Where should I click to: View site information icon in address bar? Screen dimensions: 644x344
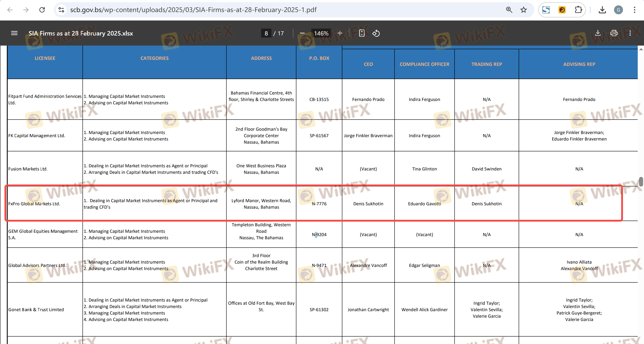(61, 10)
